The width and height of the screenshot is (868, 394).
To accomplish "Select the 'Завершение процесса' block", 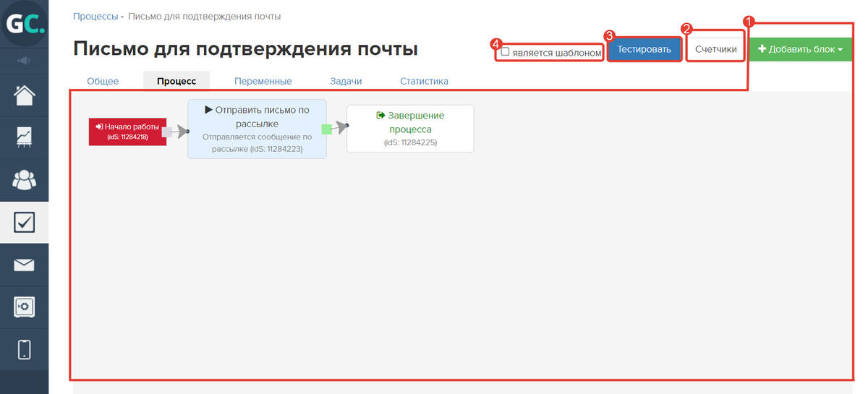I will coord(410,129).
